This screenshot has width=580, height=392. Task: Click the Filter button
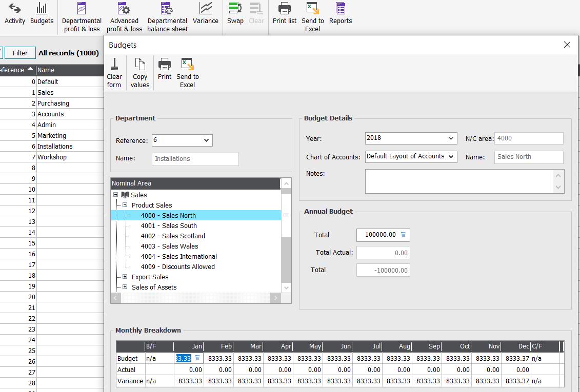pyautogui.click(x=21, y=53)
